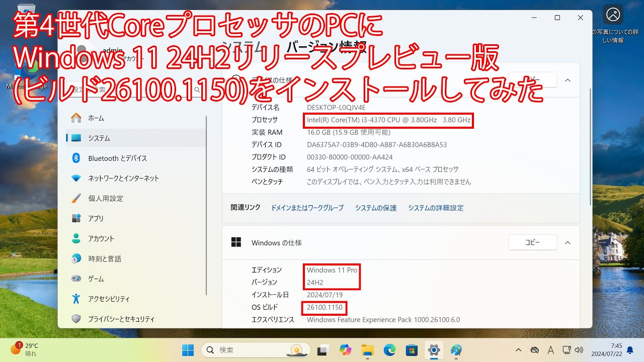Select Bluetooth とデバイス in the sidebar

click(117, 158)
